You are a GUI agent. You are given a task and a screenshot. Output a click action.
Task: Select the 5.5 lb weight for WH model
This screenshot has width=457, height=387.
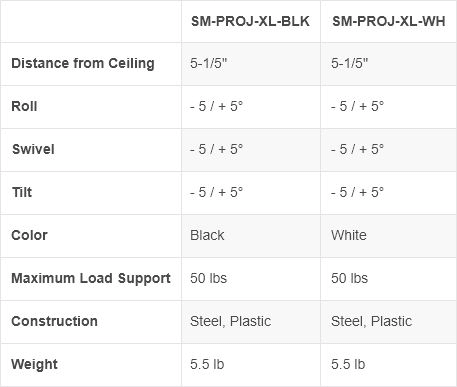pos(348,364)
